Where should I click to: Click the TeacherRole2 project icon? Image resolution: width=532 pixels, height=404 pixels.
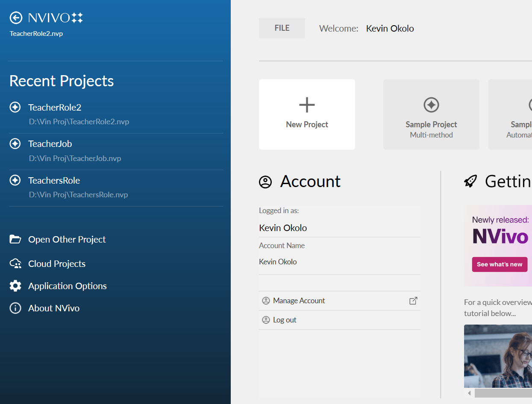tap(15, 107)
